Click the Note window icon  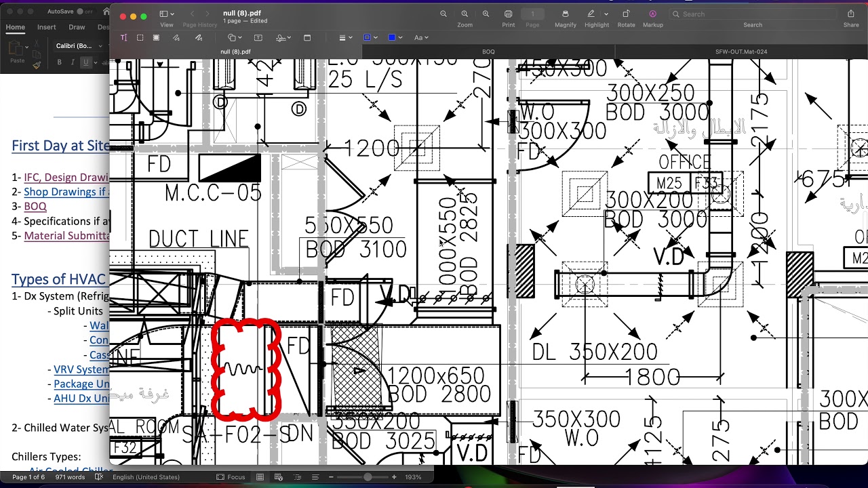click(307, 38)
